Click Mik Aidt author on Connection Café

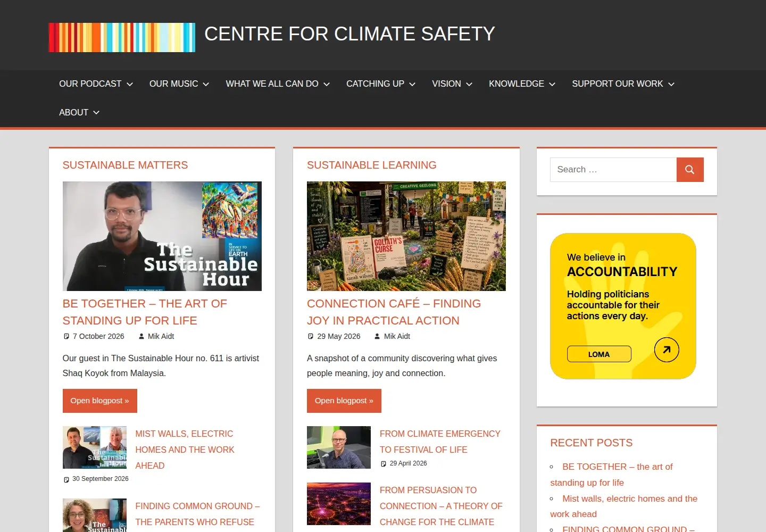coord(397,336)
